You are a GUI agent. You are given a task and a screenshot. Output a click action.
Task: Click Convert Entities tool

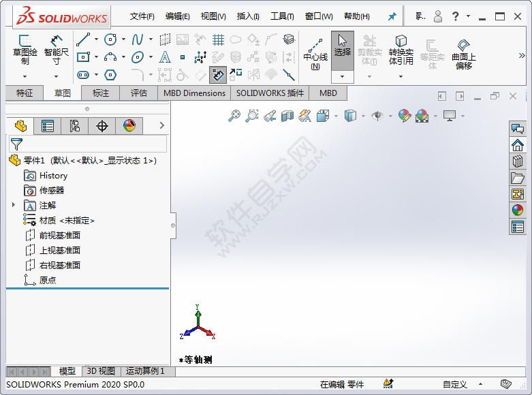coord(401,50)
